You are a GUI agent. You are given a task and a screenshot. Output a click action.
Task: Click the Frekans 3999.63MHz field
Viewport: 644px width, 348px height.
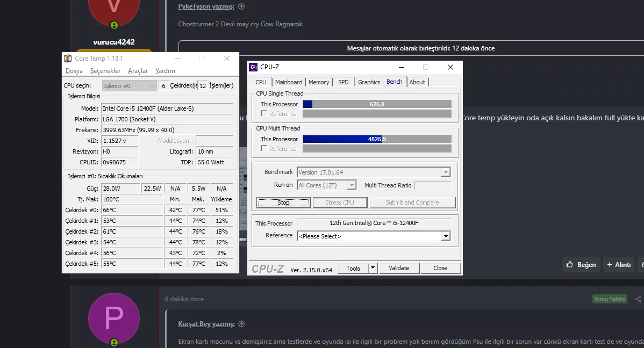167,129
